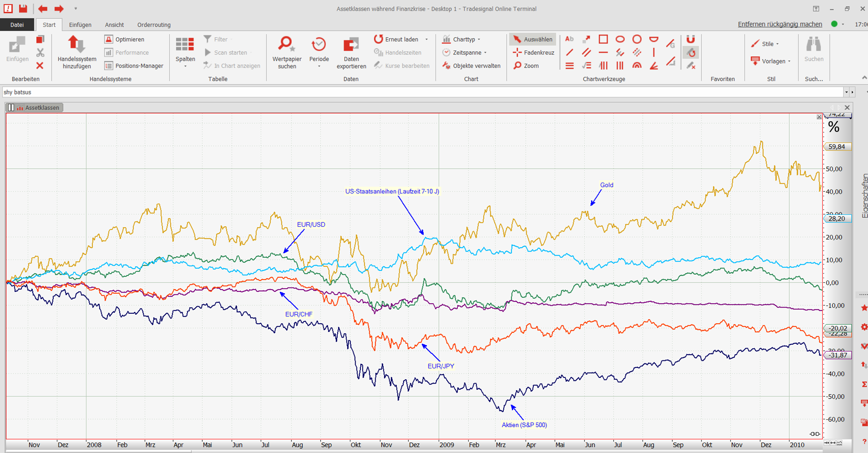The image size is (868, 453).
Task: Click the Positions-Manager button
Action: tap(134, 66)
